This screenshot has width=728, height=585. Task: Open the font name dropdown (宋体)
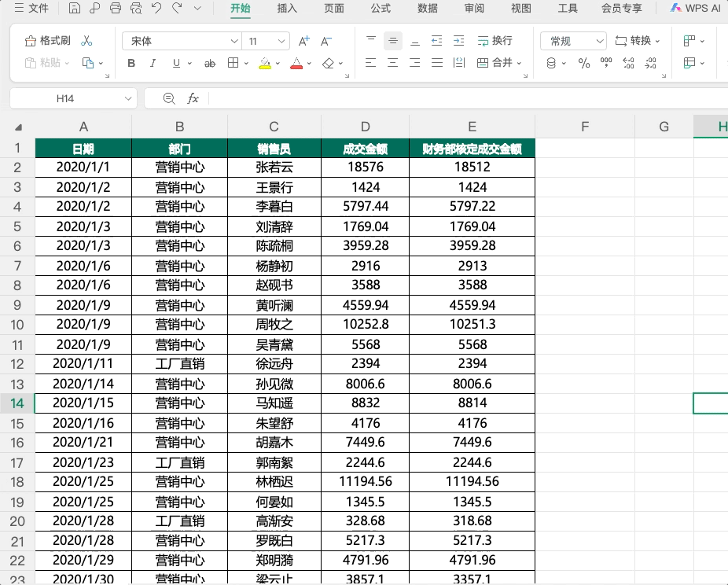point(234,42)
